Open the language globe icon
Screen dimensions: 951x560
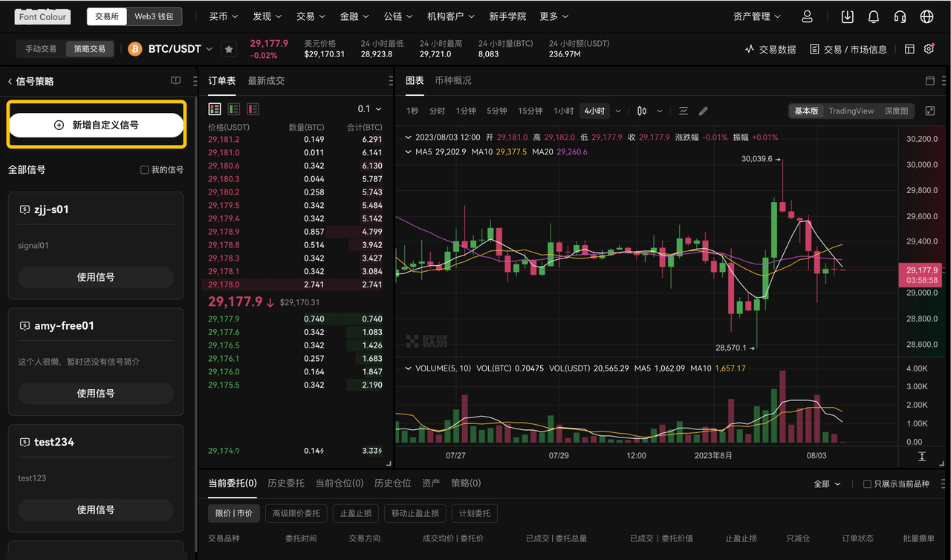[926, 16]
